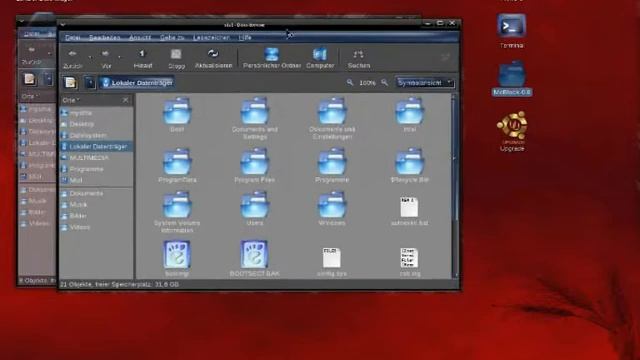Click the Lokaler Datenträger path bar button
This screenshot has height=360, width=640.
coord(137,82)
